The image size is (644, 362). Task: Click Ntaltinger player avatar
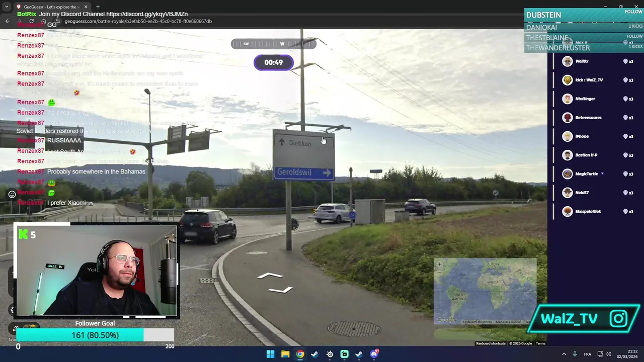568,99
